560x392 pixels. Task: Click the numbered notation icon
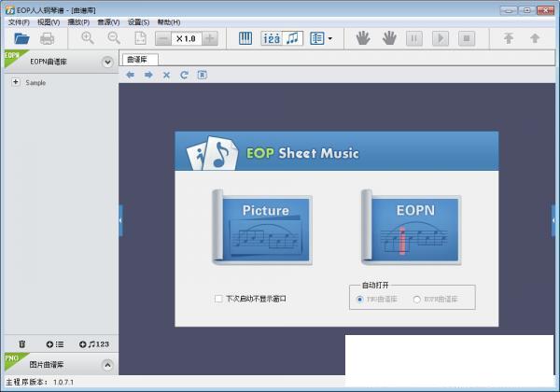pos(271,39)
